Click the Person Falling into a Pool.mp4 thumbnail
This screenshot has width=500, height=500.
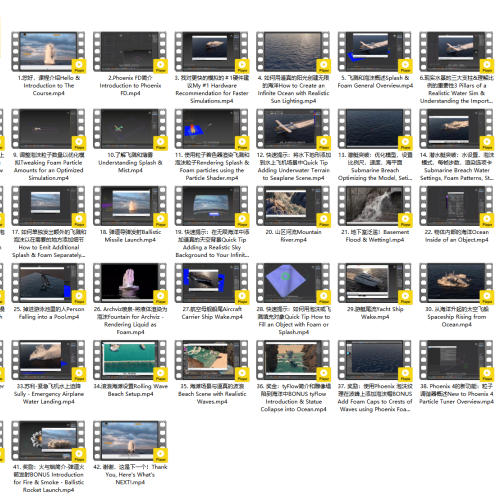(x=49, y=283)
